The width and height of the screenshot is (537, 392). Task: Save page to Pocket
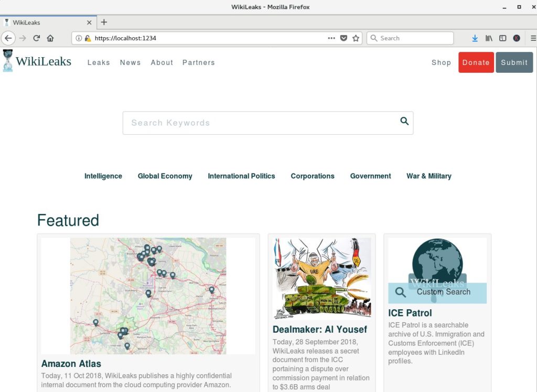click(344, 38)
